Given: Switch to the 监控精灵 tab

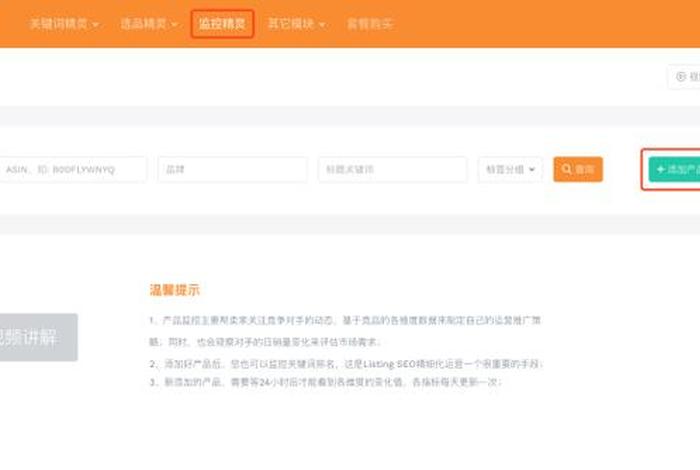Looking at the screenshot, I should point(222,24).
